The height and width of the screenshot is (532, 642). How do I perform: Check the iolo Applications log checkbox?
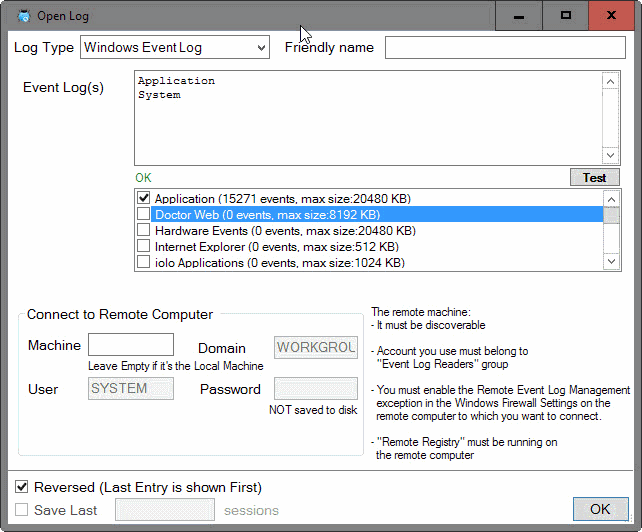pyautogui.click(x=143, y=262)
